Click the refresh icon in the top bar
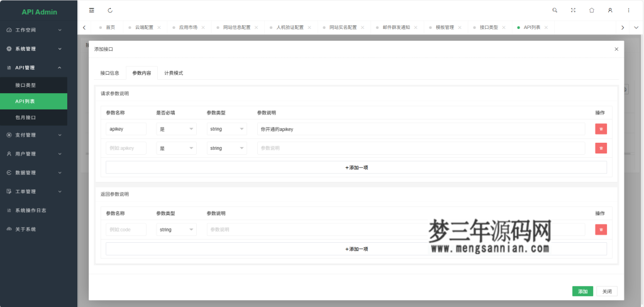Screen dimensions: 644x307 (110, 10)
